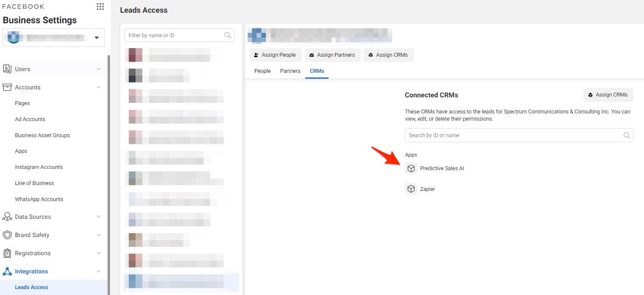644x295 pixels.
Task: Click the Brand Safety shield icon
Action: click(7, 235)
